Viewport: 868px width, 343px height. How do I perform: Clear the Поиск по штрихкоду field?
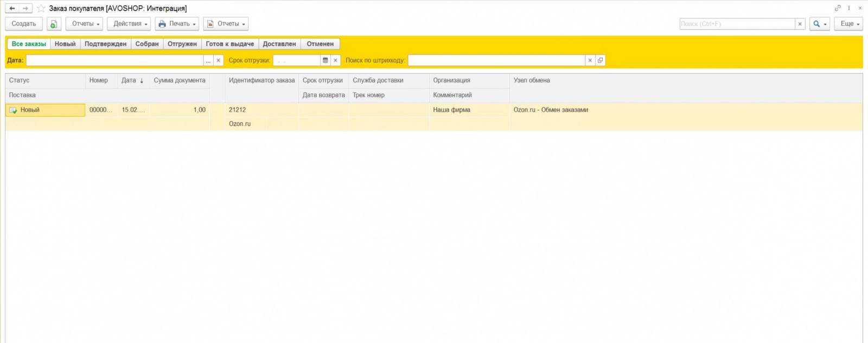point(590,60)
